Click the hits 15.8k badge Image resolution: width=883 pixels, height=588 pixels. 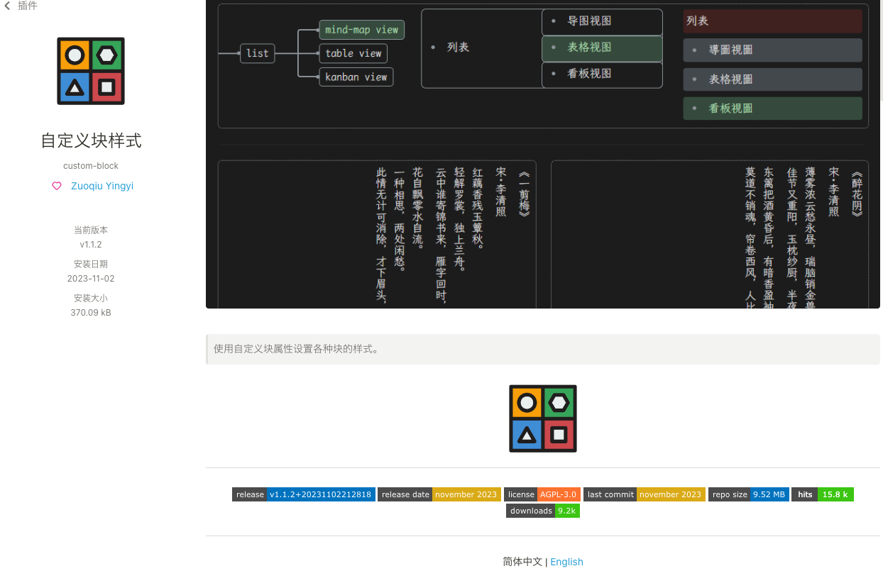click(822, 494)
